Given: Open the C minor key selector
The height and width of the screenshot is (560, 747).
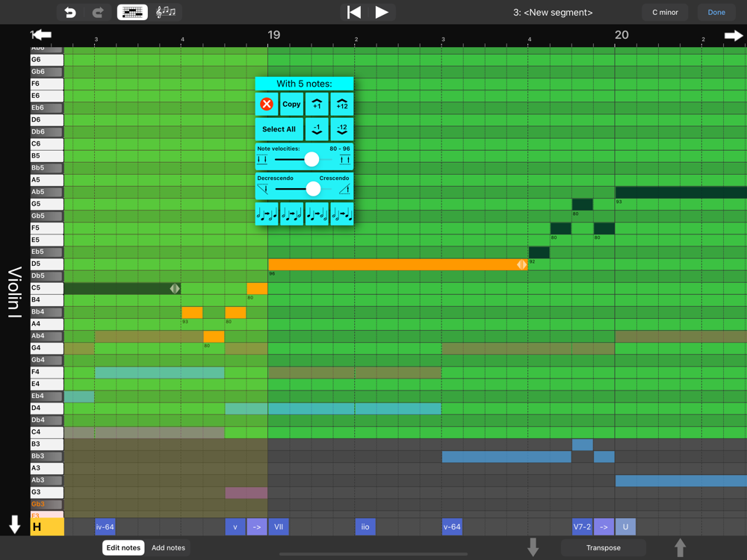Looking at the screenshot, I should [665, 12].
